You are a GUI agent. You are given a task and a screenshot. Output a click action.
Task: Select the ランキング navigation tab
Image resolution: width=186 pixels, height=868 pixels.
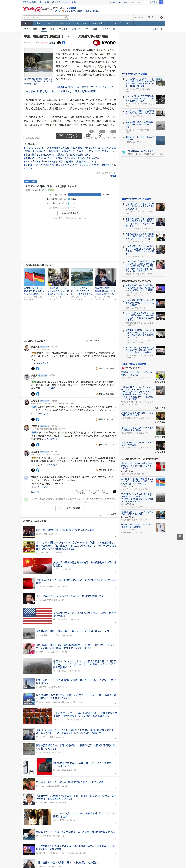(x=115, y=24)
